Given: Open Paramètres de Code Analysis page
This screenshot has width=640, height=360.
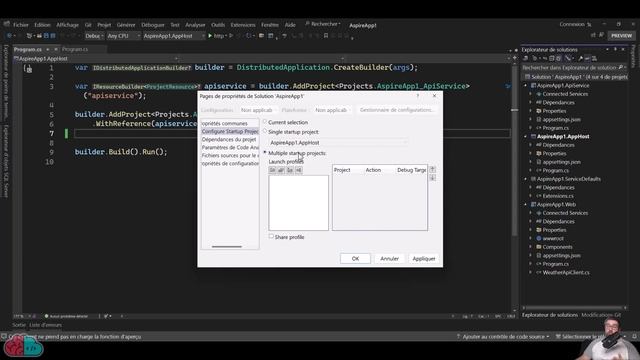Looking at the screenshot, I should 230,147.
